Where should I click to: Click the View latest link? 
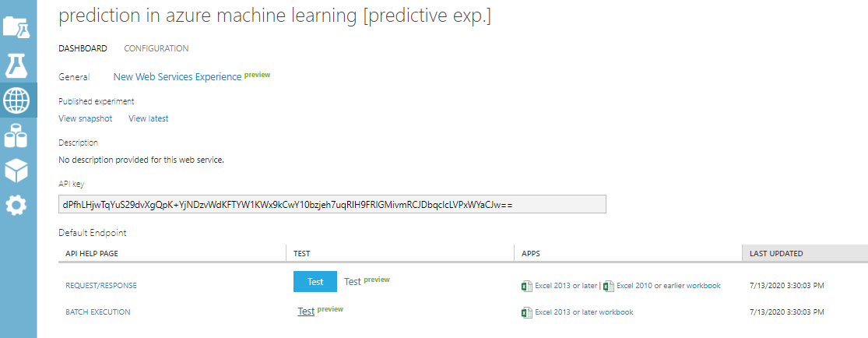148,118
